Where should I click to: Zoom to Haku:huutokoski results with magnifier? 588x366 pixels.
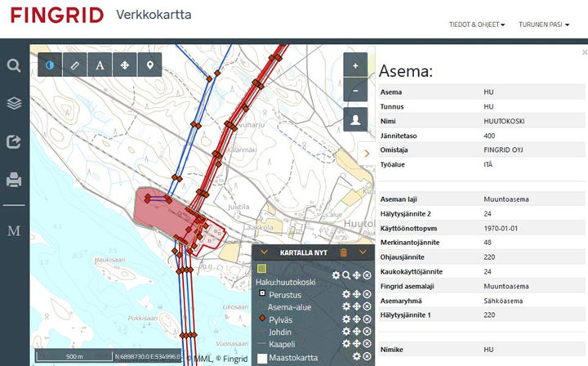(346, 275)
